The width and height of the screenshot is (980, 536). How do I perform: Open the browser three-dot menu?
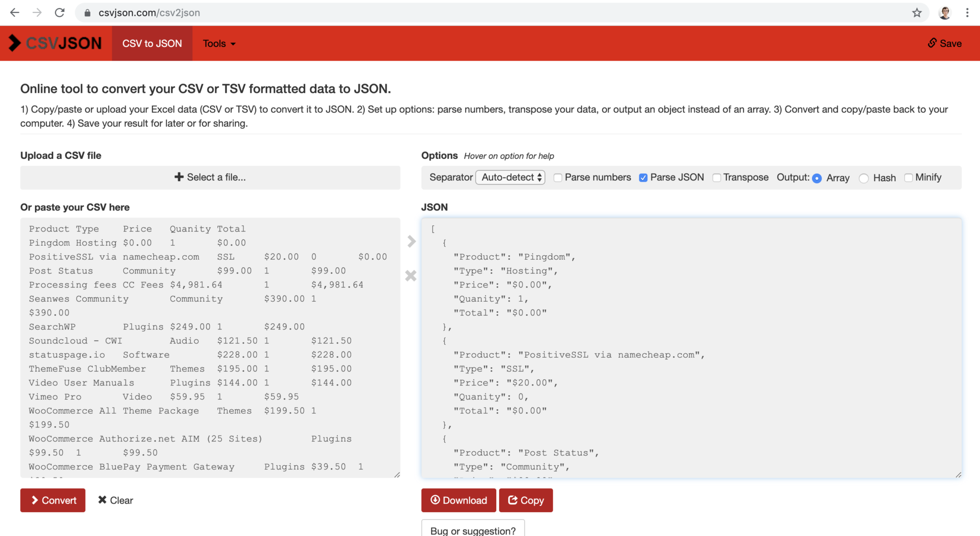(967, 13)
